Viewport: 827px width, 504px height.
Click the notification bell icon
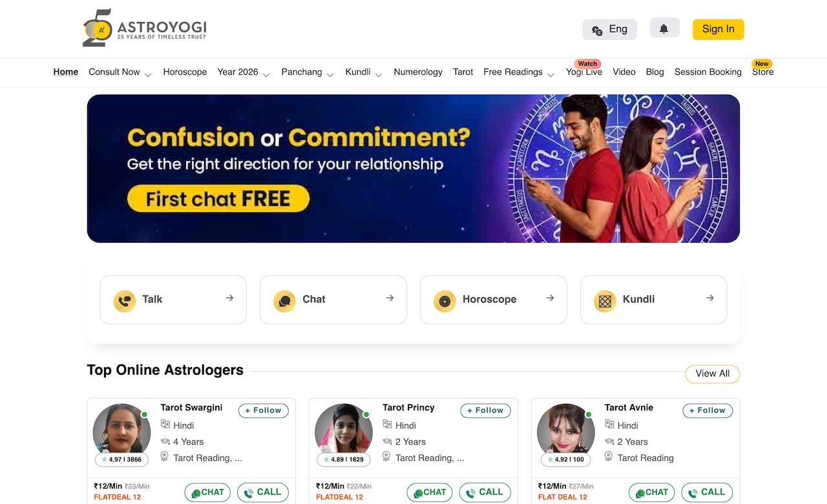[x=664, y=28]
